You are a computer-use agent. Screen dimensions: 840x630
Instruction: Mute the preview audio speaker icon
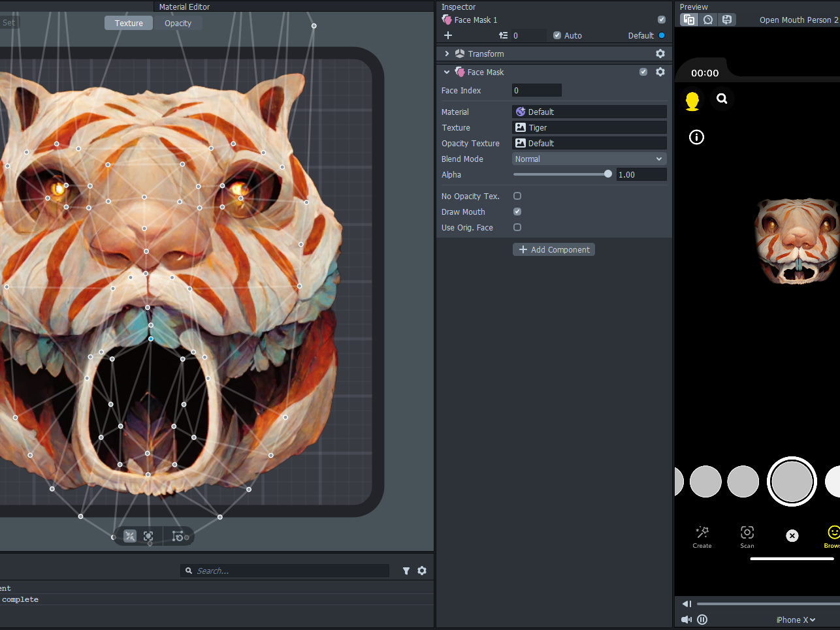pyautogui.click(x=687, y=620)
